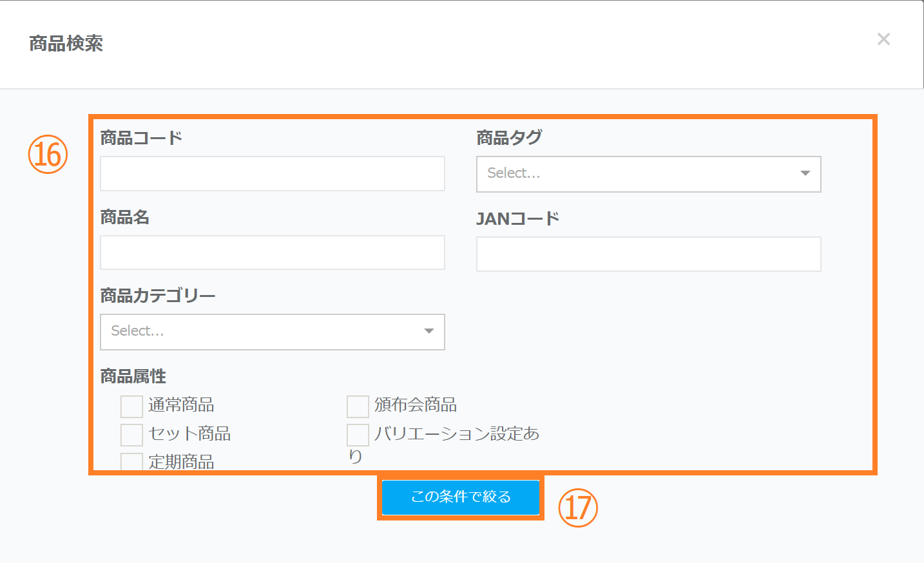Focus the JANコード input box
This screenshot has height=563, width=924.
point(648,254)
